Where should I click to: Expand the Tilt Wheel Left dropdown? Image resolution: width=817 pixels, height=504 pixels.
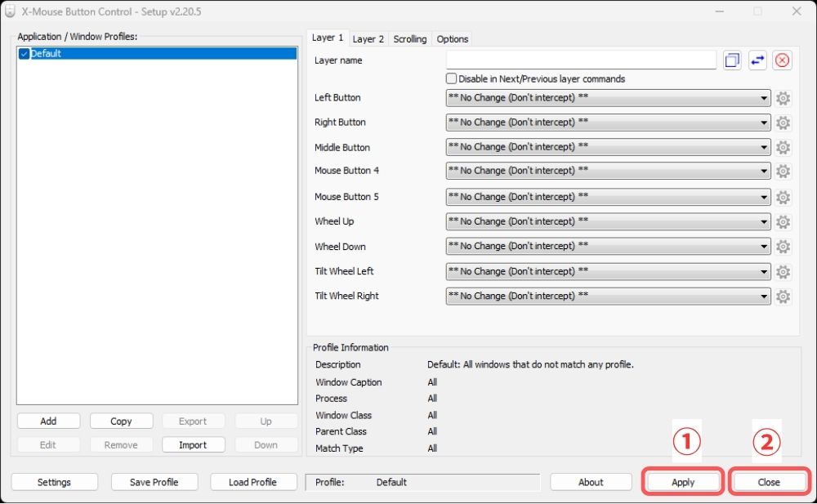(608, 271)
